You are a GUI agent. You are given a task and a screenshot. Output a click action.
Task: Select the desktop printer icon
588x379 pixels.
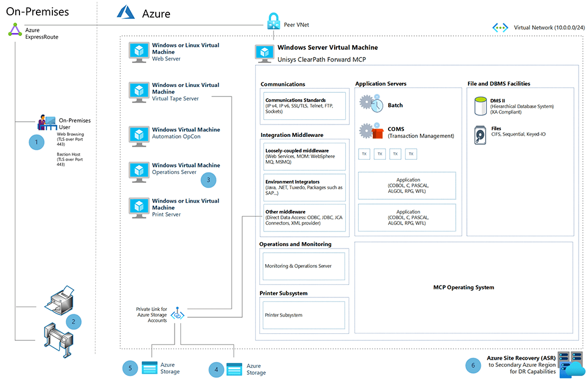point(59,300)
